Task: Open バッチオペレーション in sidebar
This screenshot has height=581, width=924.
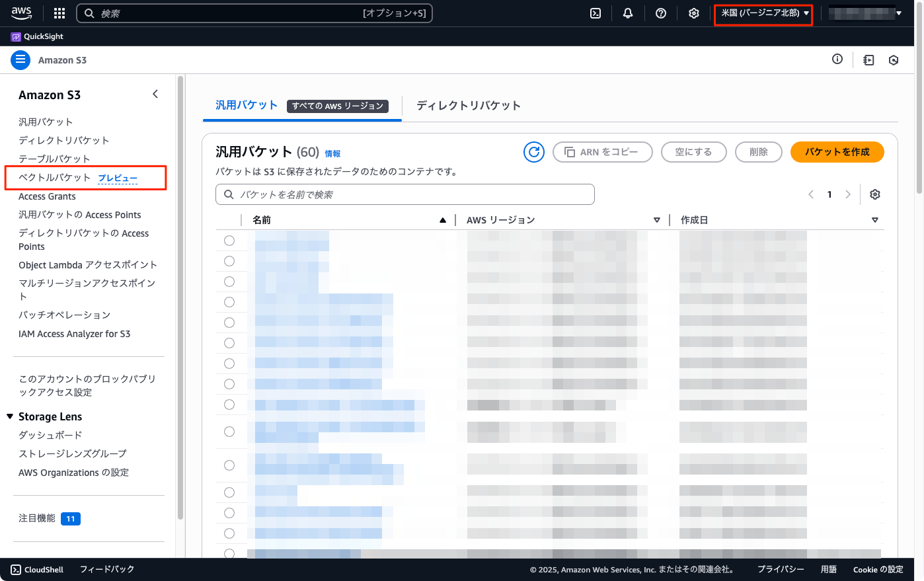Action: pyautogui.click(x=65, y=315)
